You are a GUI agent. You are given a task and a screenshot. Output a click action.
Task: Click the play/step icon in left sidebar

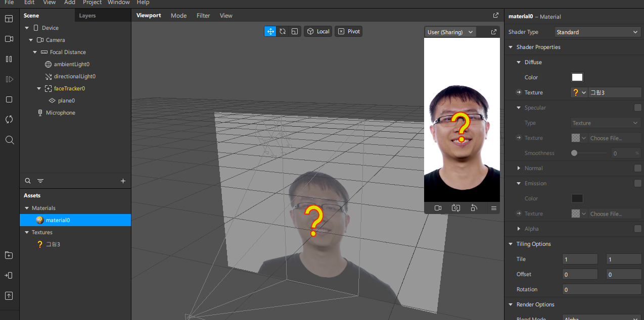(9, 79)
